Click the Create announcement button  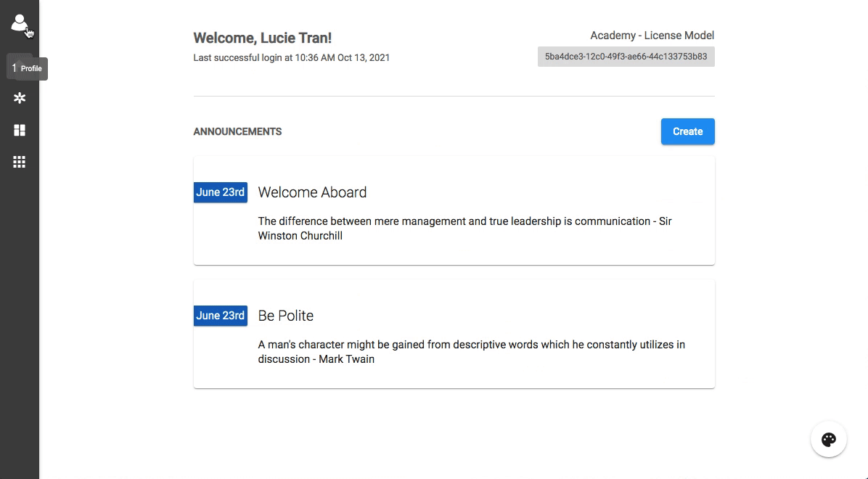coord(687,131)
